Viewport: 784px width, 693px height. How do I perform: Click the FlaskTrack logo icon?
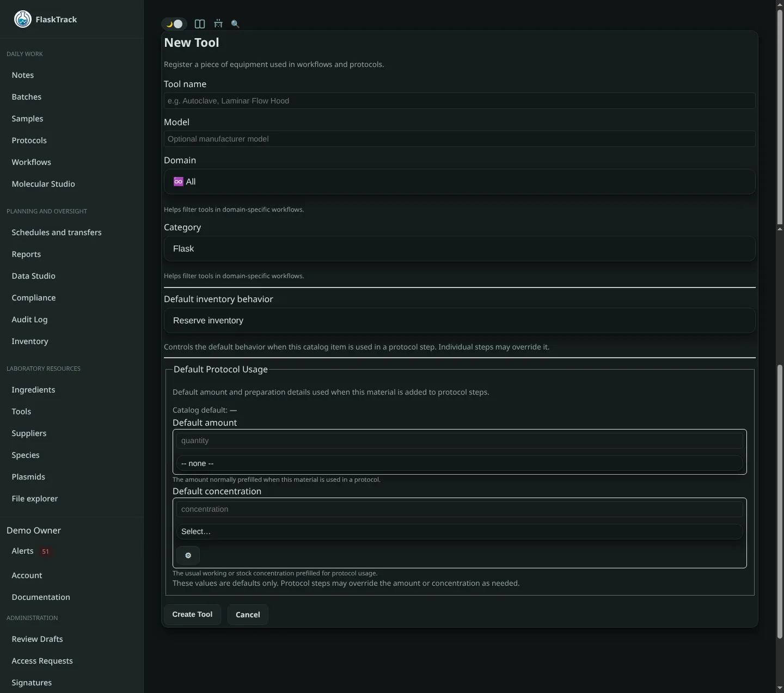pos(22,19)
